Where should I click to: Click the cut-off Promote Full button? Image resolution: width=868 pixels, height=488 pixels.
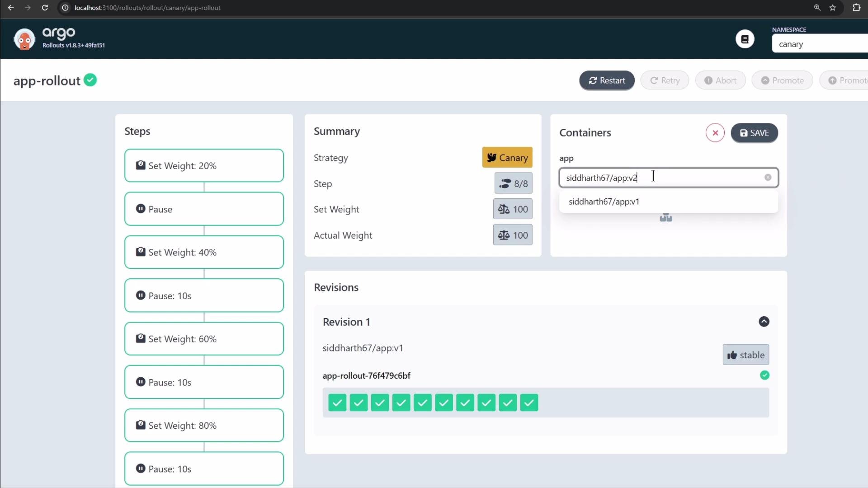[844, 80]
